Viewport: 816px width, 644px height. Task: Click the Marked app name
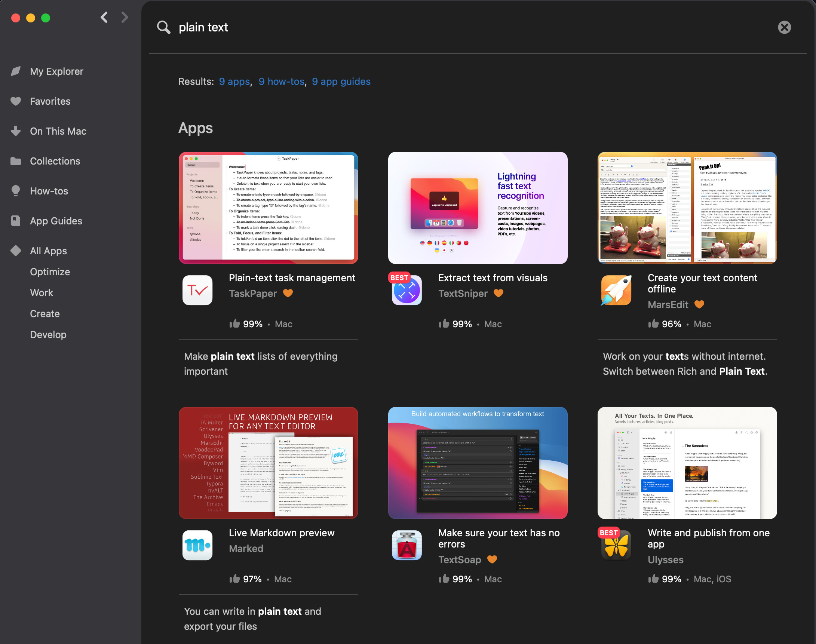[x=246, y=548]
